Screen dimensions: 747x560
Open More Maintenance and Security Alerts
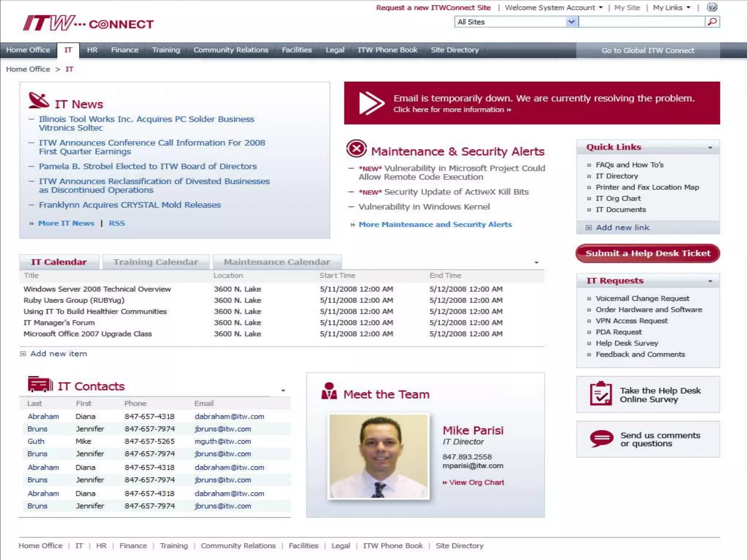(x=435, y=225)
